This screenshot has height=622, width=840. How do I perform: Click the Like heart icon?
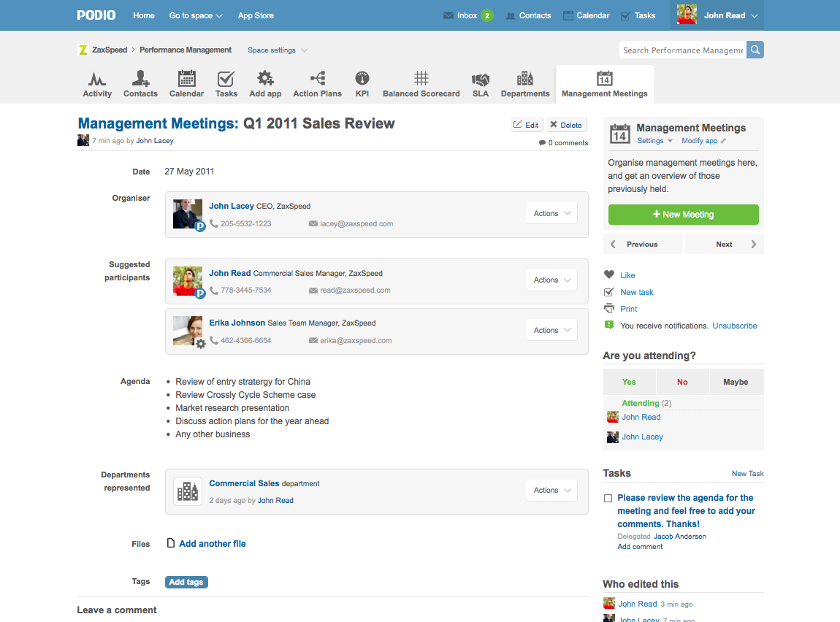click(609, 275)
